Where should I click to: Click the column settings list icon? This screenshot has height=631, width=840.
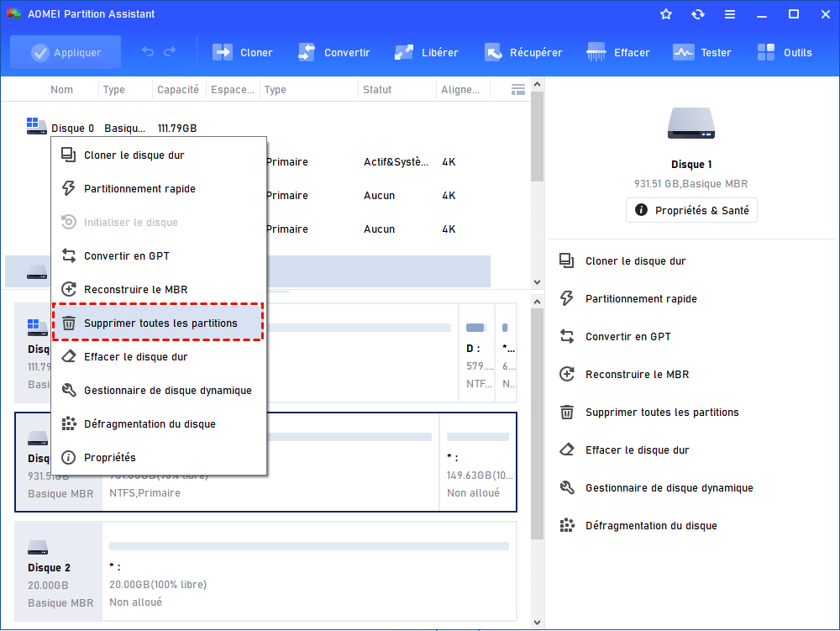coord(518,89)
